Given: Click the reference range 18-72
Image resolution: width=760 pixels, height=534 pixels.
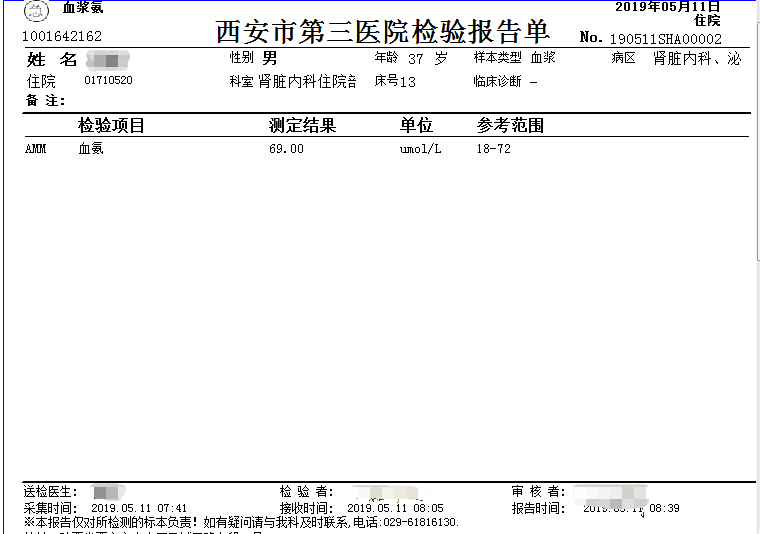Looking at the screenshot, I should click(x=494, y=149).
